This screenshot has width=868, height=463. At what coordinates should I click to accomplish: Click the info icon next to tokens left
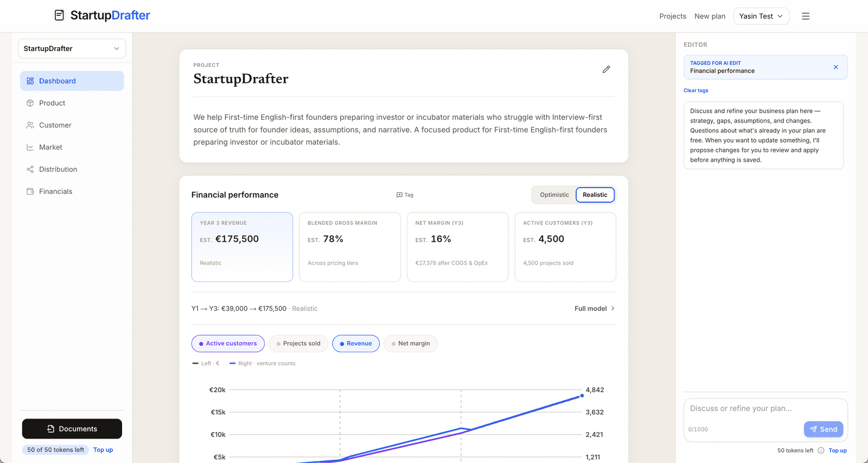coord(821,451)
